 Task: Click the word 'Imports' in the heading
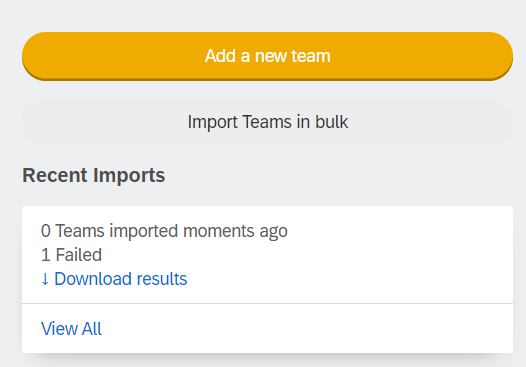tap(129, 175)
